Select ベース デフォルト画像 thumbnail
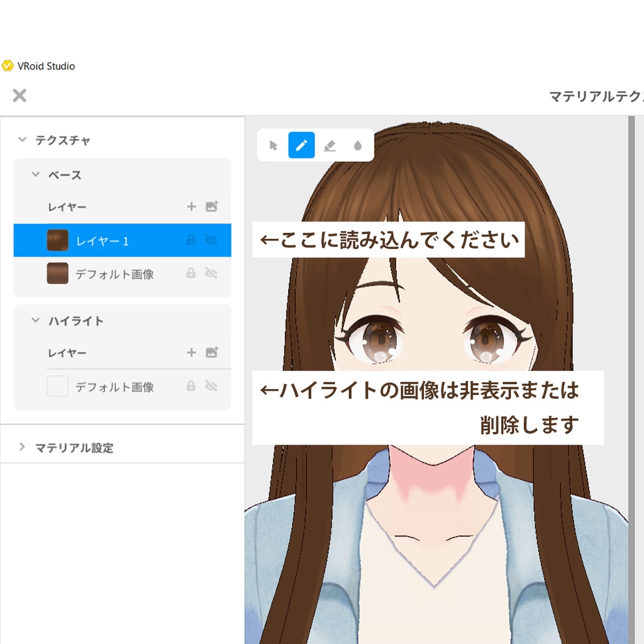Viewport: 644px width, 644px height. (x=57, y=274)
